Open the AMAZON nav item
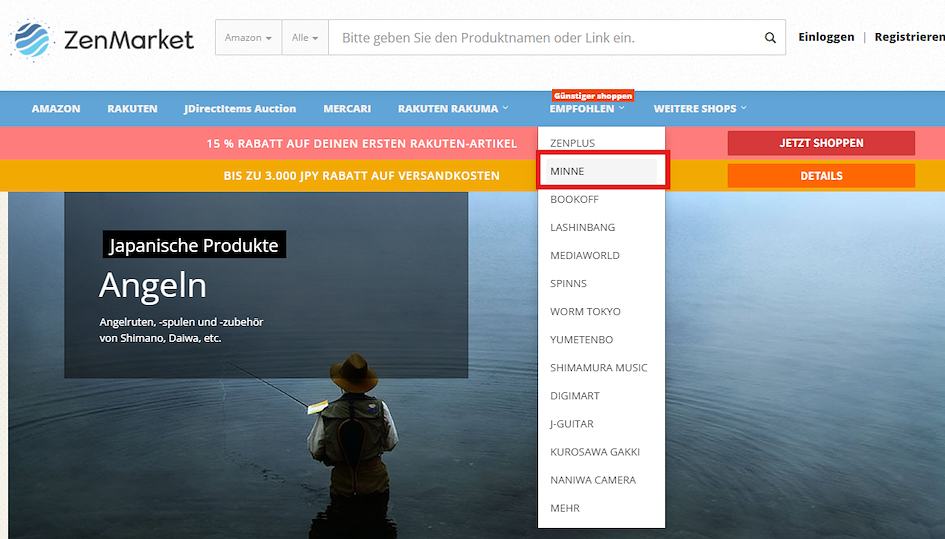This screenshot has height=539, width=945. 56,109
